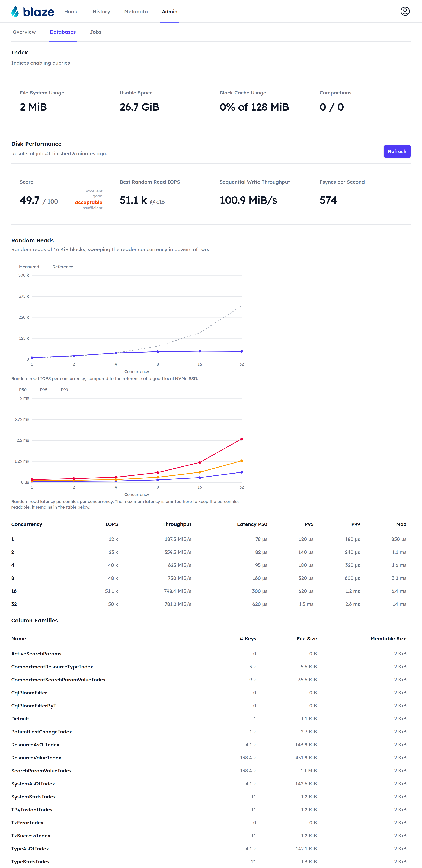Toggle the P50 legend series

19,390
